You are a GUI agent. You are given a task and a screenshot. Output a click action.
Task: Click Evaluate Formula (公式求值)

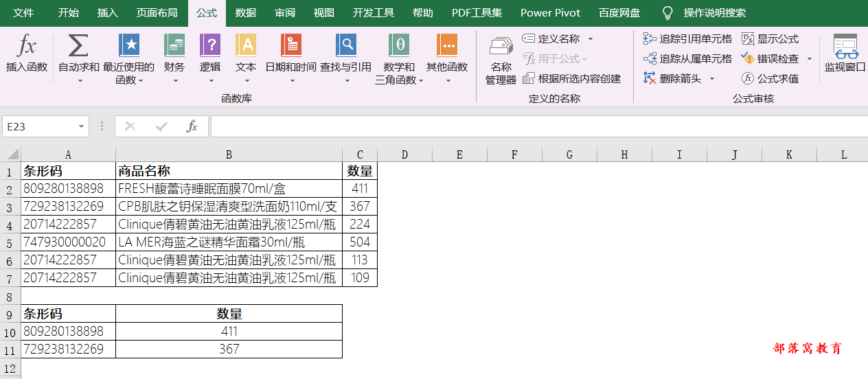click(770, 79)
